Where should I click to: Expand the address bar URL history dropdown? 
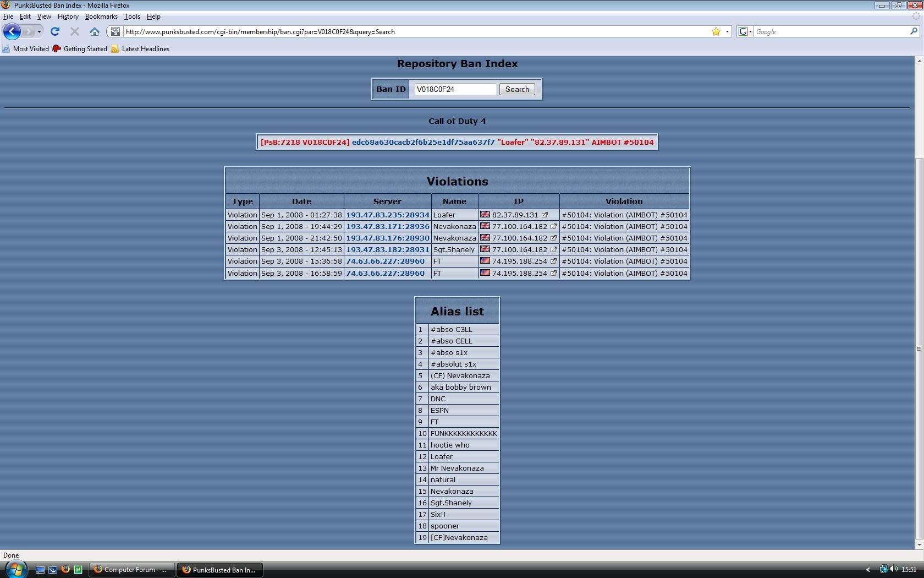727,31
